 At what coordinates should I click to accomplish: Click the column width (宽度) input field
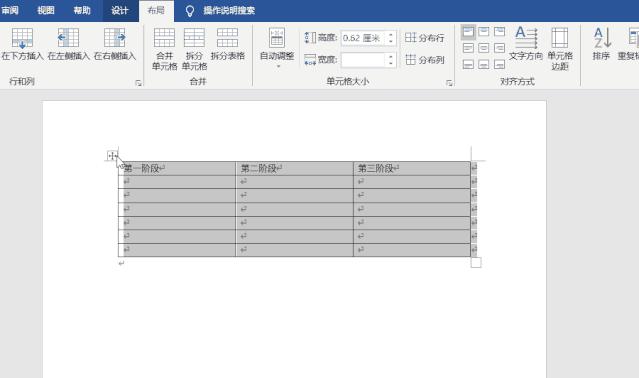363,60
